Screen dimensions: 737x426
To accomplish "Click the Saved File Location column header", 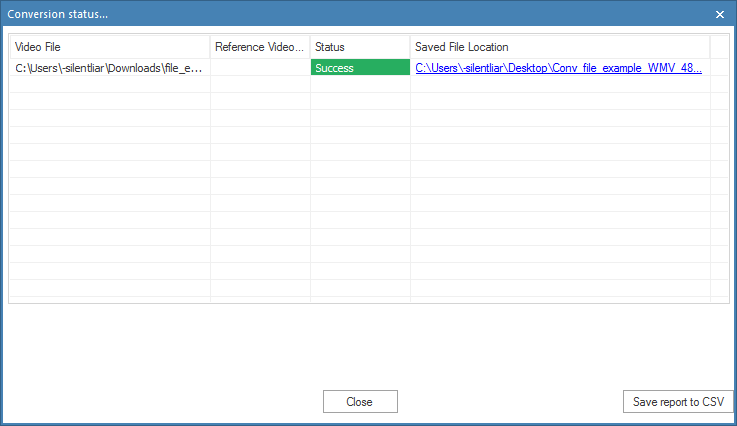I will 560,47.
